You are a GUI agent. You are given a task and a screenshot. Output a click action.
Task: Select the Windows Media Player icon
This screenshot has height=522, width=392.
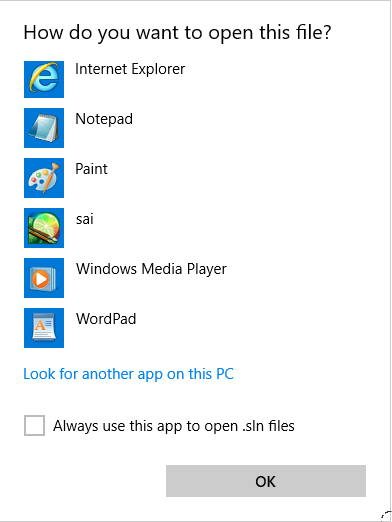point(44,278)
